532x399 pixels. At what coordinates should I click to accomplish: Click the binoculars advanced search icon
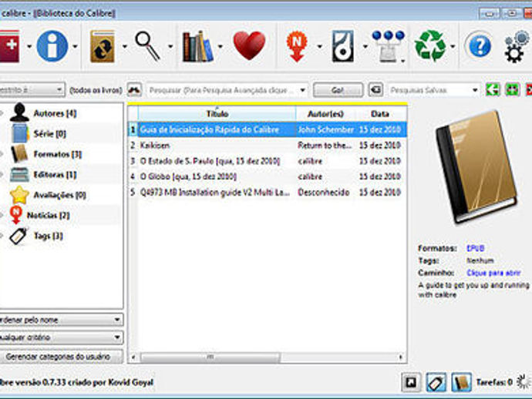134,90
